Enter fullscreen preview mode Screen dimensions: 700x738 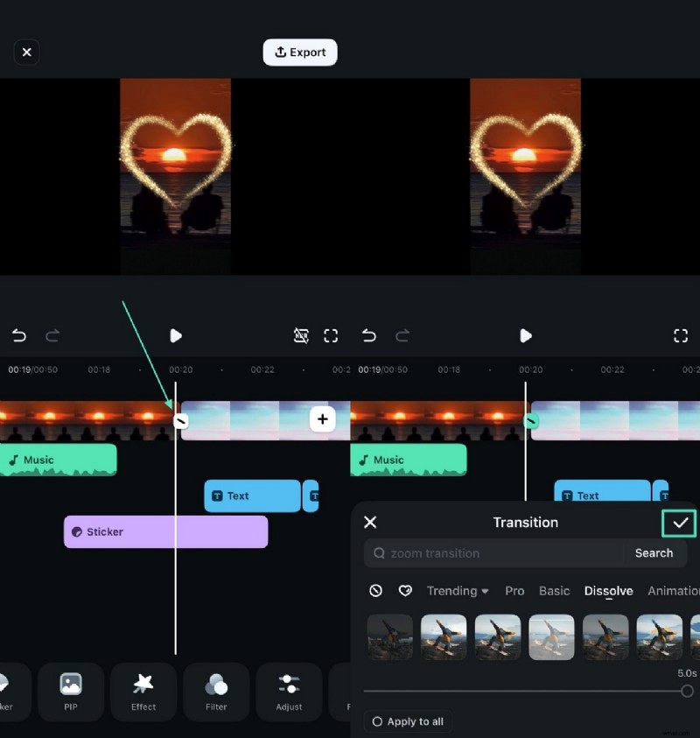[682, 335]
